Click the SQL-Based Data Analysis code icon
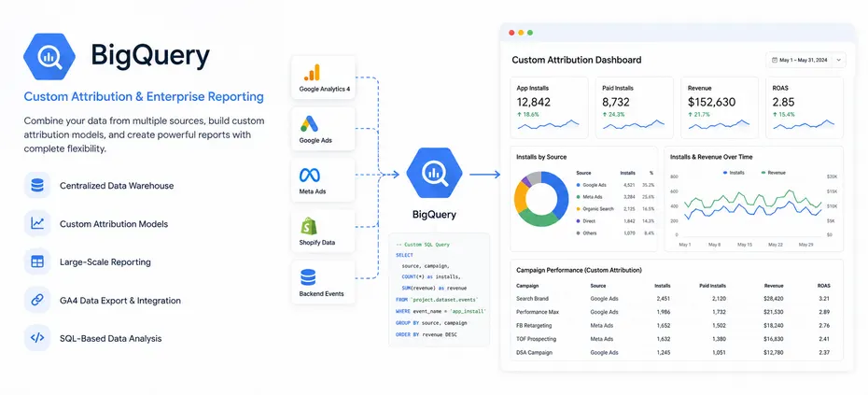Screen dimensions: 868x395 37,338
